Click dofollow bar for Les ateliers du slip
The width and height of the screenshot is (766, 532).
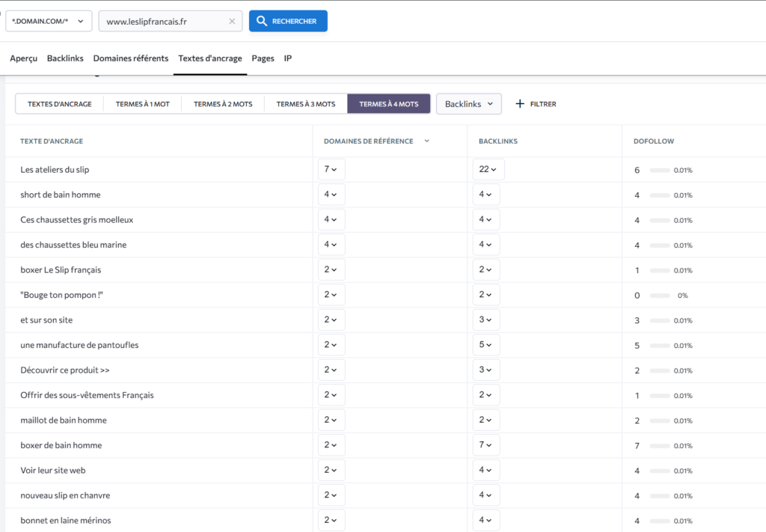[x=660, y=170]
